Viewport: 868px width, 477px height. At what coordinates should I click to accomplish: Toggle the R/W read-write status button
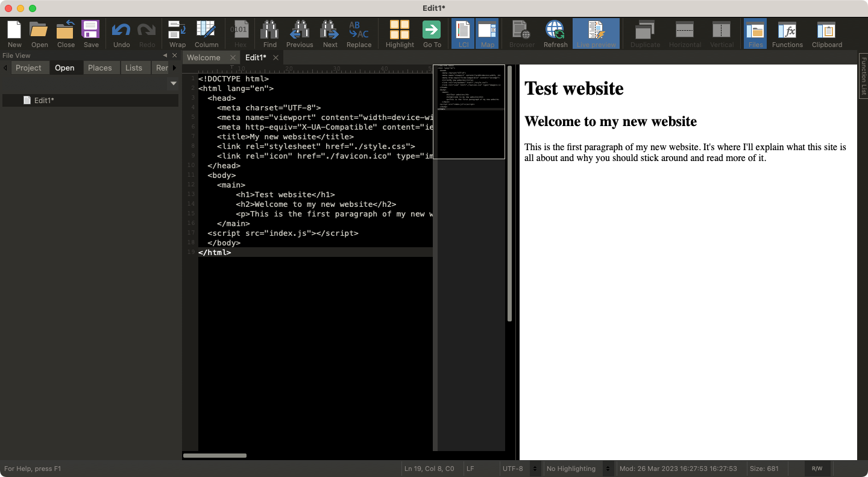coord(817,469)
